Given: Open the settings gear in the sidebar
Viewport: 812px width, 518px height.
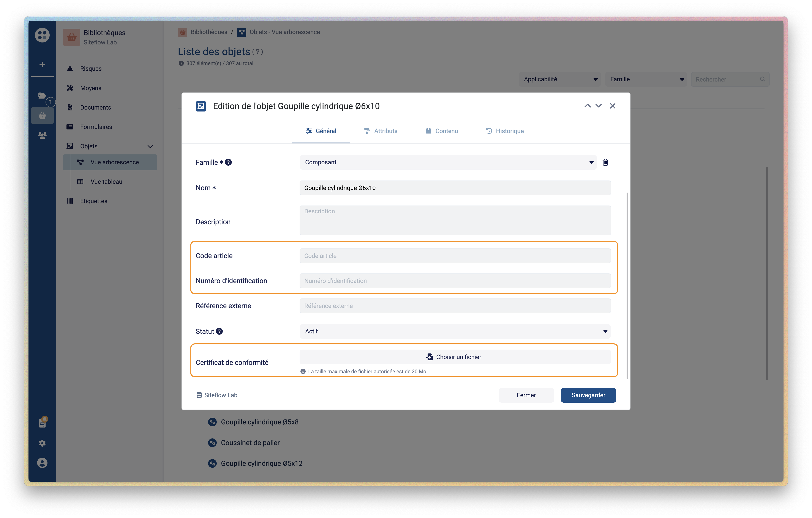Looking at the screenshot, I should (x=42, y=443).
